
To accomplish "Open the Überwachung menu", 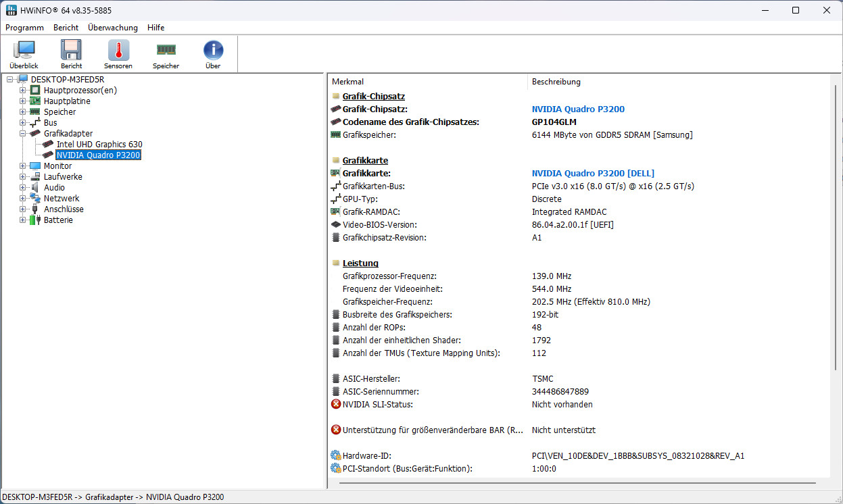I will click(x=113, y=28).
